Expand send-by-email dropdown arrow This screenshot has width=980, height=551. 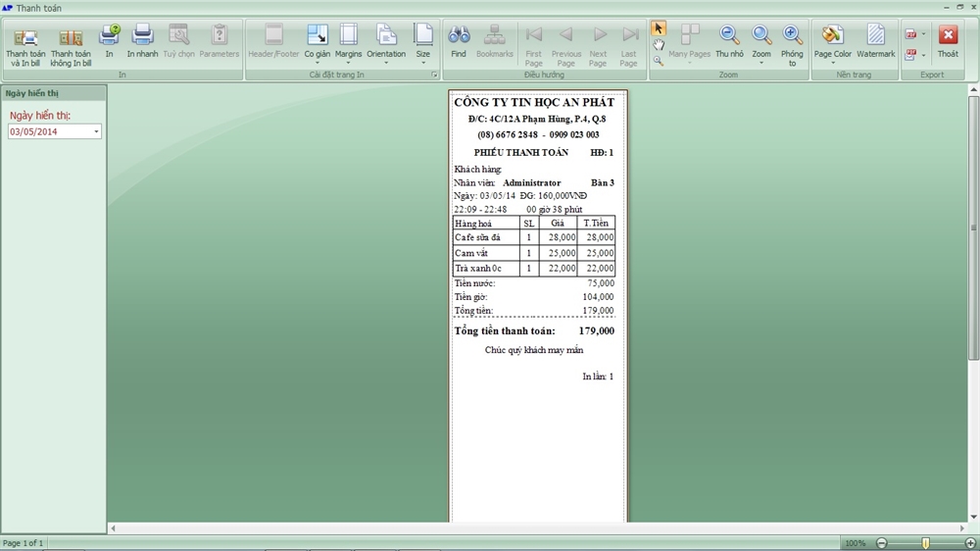924,55
